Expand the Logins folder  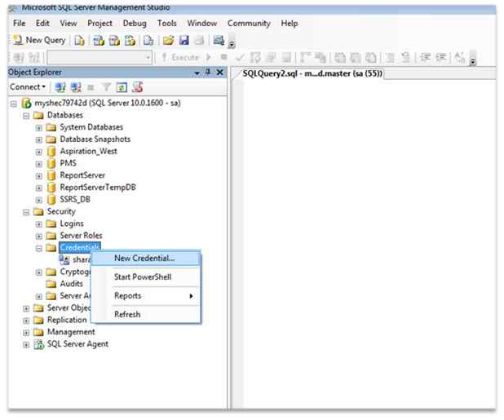coord(38,224)
